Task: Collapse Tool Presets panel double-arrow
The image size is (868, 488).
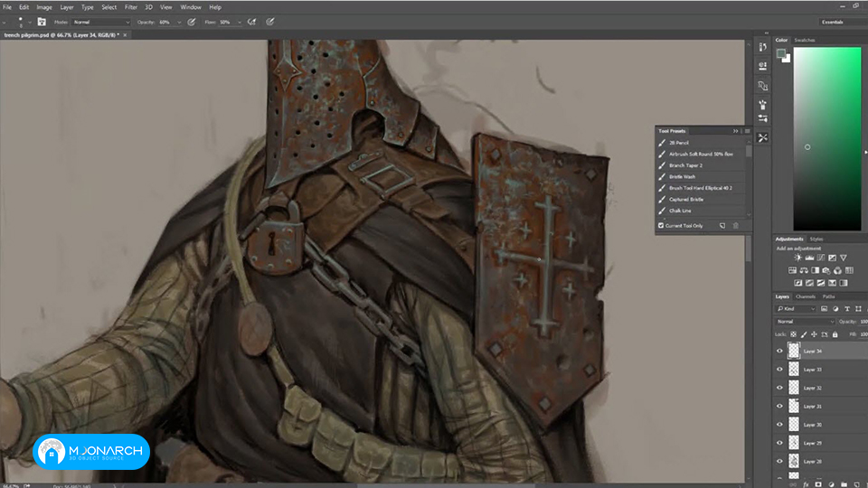Action: (736, 131)
